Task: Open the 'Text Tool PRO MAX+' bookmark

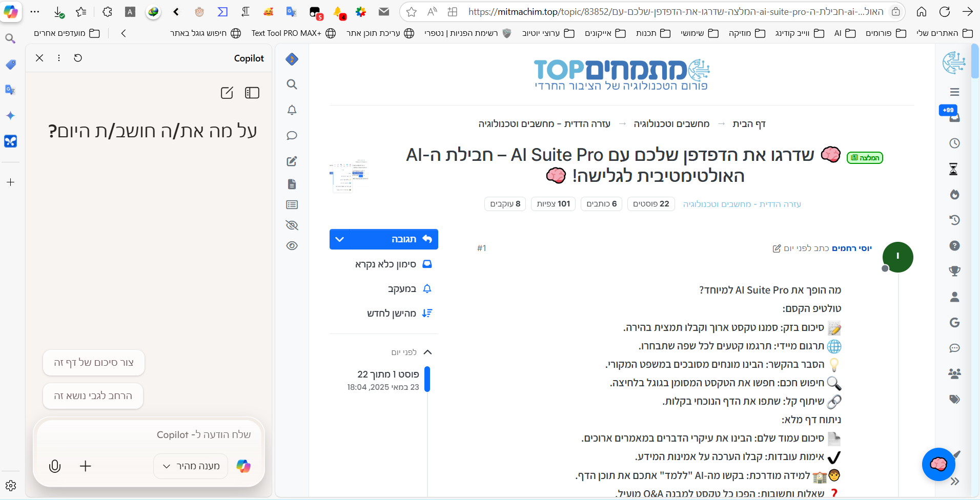Action: coord(294,33)
